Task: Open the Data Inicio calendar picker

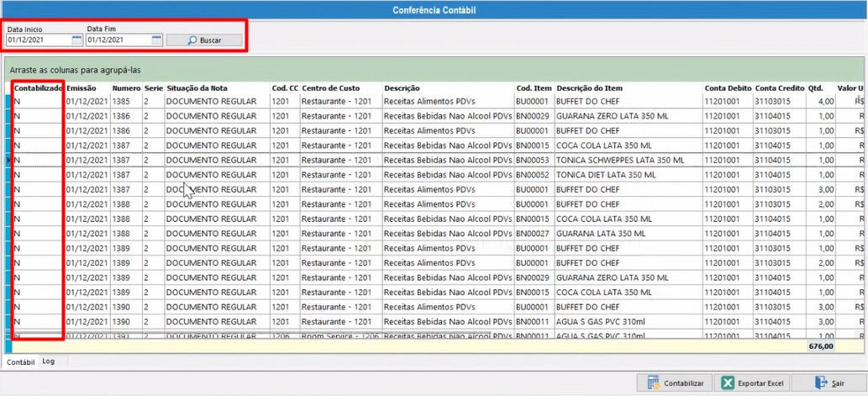Action: [77, 40]
